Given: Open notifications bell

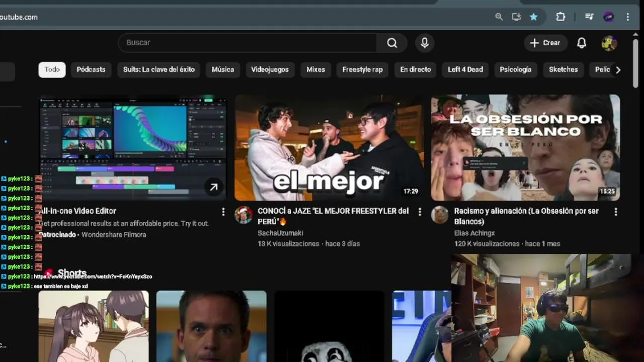Looking at the screenshot, I should tap(582, 43).
